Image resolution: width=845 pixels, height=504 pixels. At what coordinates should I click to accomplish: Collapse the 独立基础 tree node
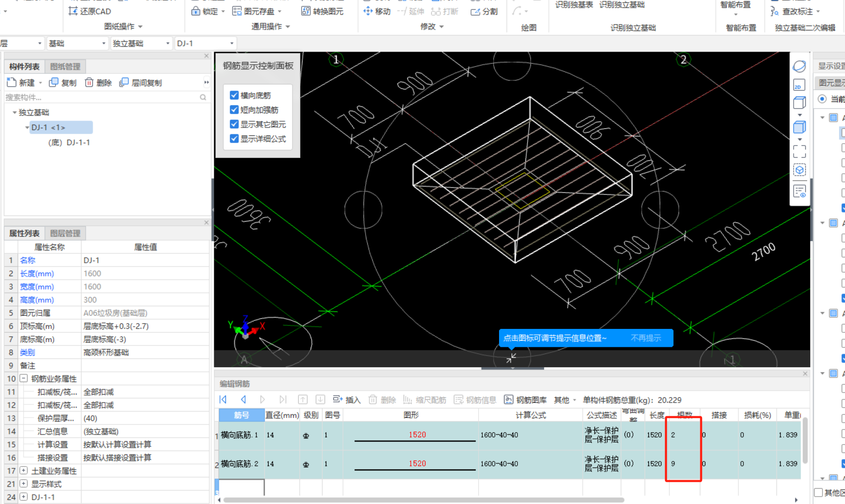coord(15,112)
